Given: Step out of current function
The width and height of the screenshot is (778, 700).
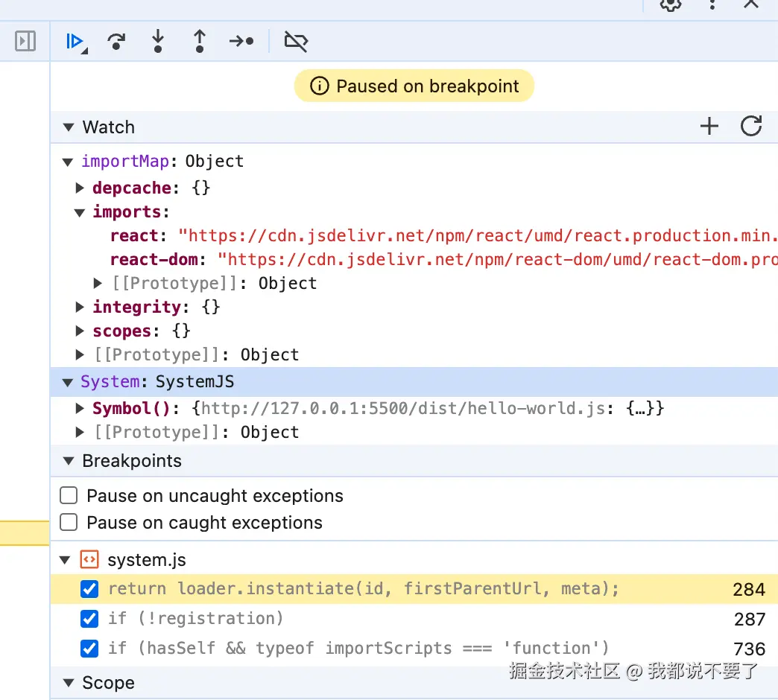Looking at the screenshot, I should pyautogui.click(x=200, y=41).
